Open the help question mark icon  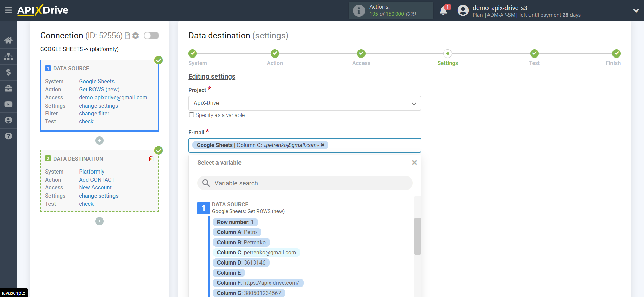click(8, 136)
